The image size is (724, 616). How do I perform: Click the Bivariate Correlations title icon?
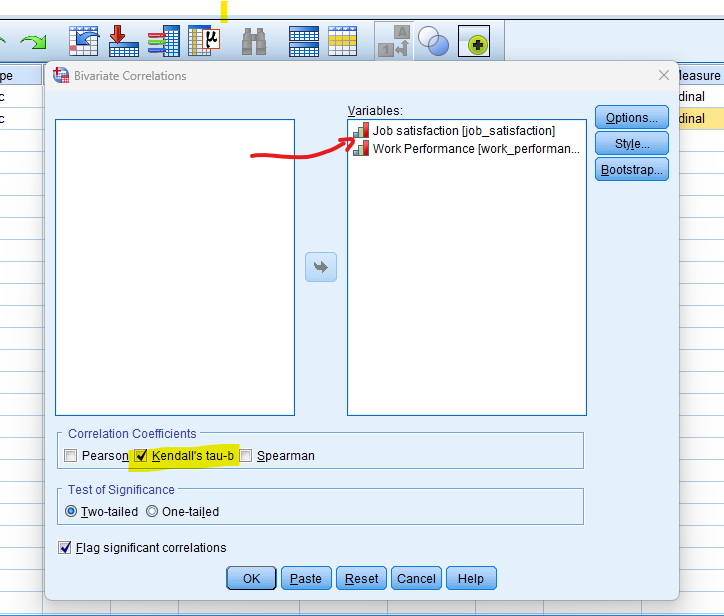pos(61,75)
